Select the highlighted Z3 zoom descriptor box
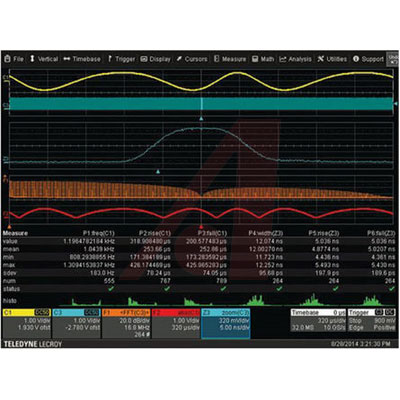Viewport: 400px width, 400px height. tap(226, 323)
